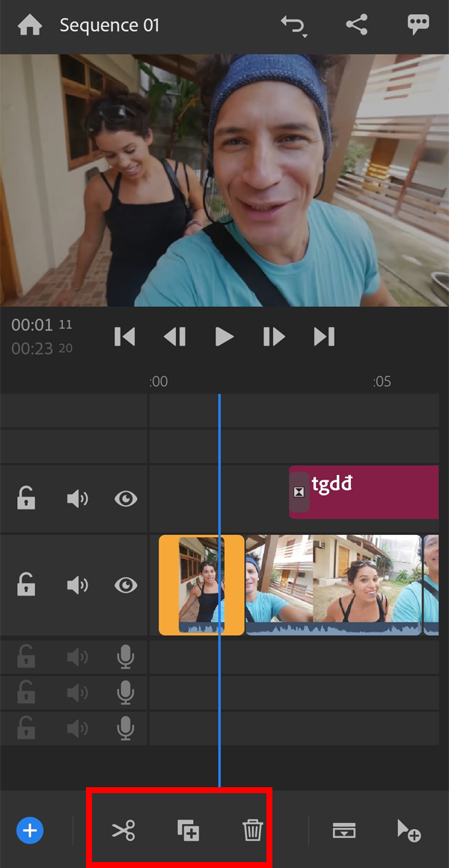449x868 pixels.
Task: Mute the main video track audio
Action: [x=77, y=584]
